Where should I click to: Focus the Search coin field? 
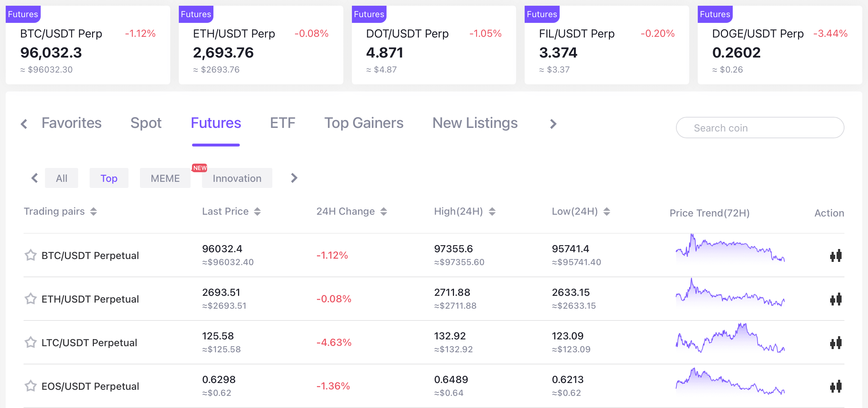(760, 128)
